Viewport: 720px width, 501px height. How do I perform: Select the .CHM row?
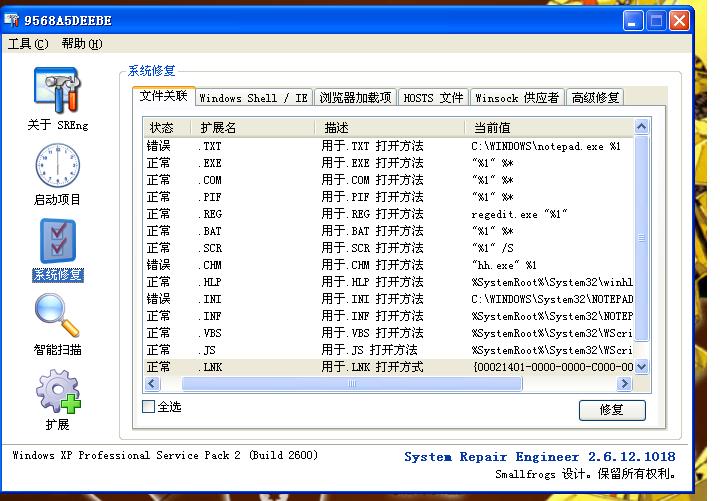coord(388,265)
